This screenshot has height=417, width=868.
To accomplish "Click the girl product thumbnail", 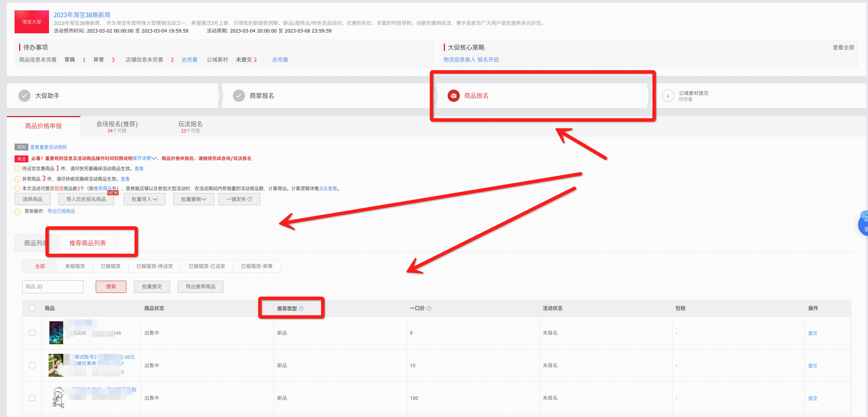I will tap(56, 365).
